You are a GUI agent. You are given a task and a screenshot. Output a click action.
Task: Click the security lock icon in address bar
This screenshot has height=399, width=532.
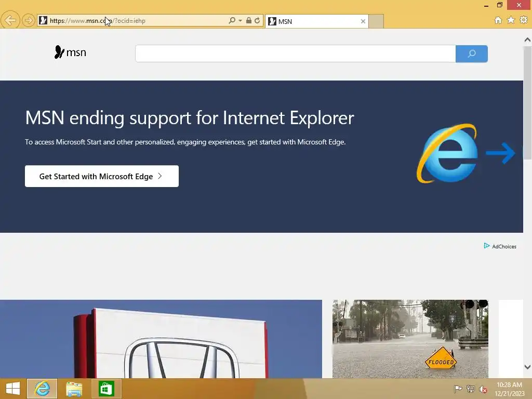pyautogui.click(x=249, y=20)
